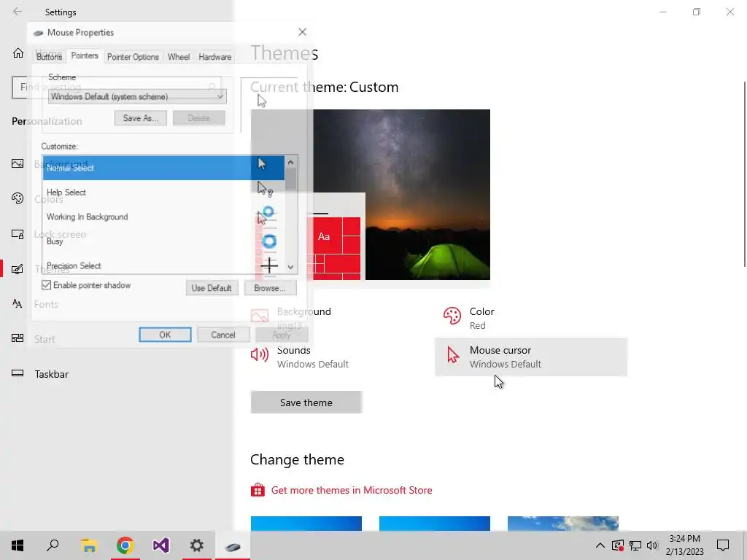Image resolution: width=747 pixels, height=560 pixels.
Task: Select Help Select pointer row
Action: point(163,192)
